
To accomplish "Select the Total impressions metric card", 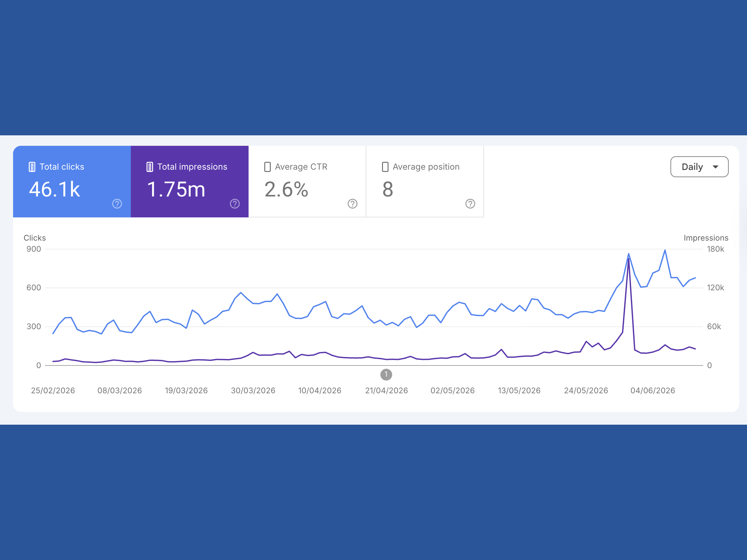I will click(x=189, y=182).
